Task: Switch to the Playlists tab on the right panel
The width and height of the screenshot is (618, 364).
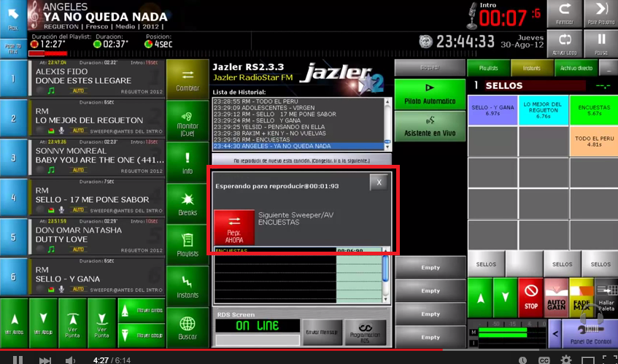Action: (488, 68)
